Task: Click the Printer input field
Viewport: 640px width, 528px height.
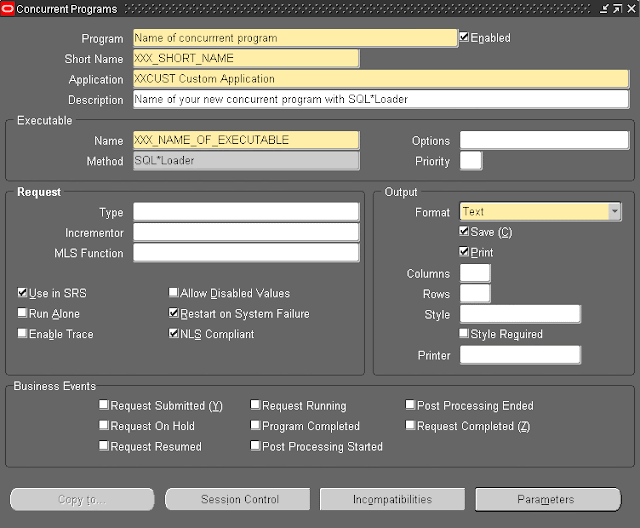Action: point(520,355)
